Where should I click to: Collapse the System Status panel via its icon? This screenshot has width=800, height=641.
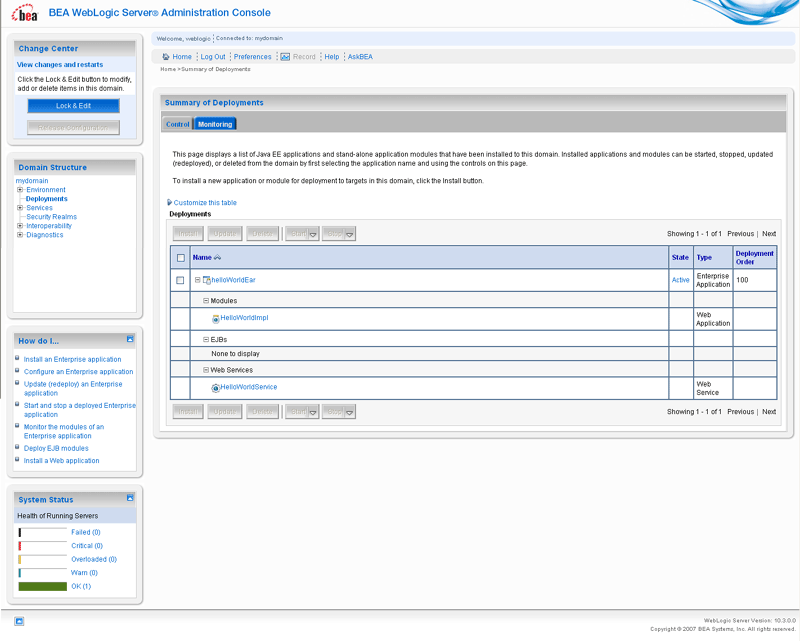pos(130,499)
